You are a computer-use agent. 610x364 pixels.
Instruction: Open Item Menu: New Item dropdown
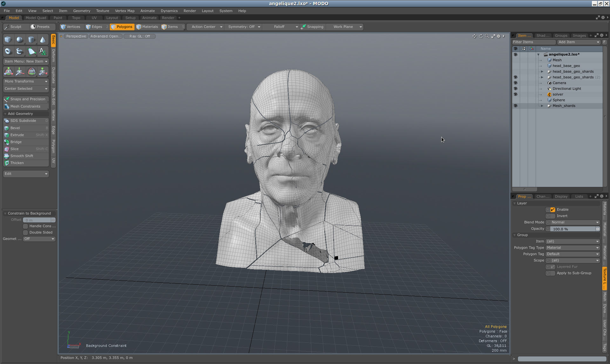[x=26, y=61]
